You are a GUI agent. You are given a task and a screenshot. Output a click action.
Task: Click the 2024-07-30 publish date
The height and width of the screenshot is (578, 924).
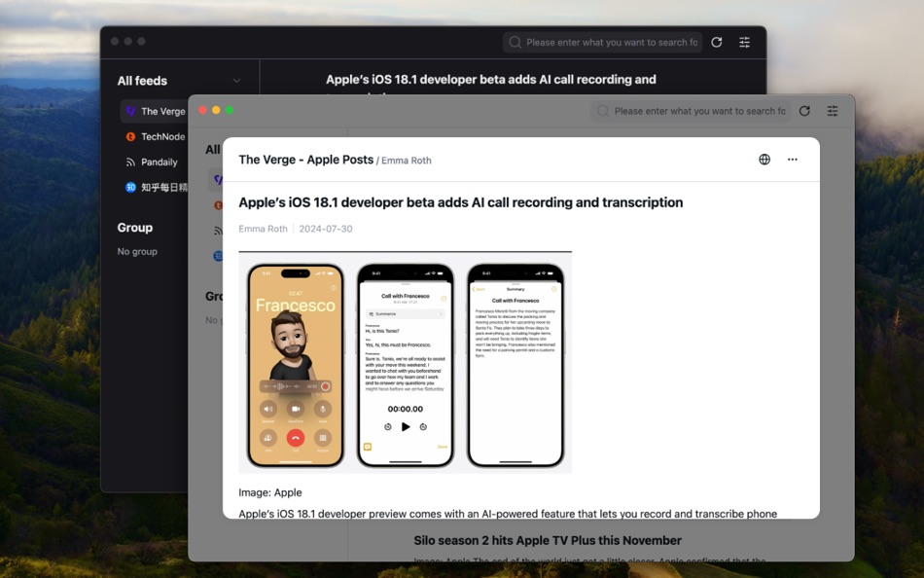[325, 229]
